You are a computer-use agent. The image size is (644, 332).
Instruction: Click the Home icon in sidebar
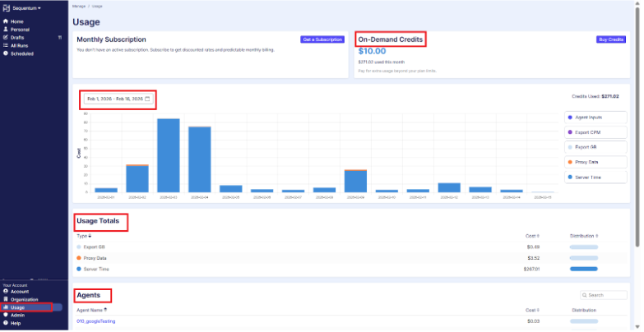(x=6, y=21)
